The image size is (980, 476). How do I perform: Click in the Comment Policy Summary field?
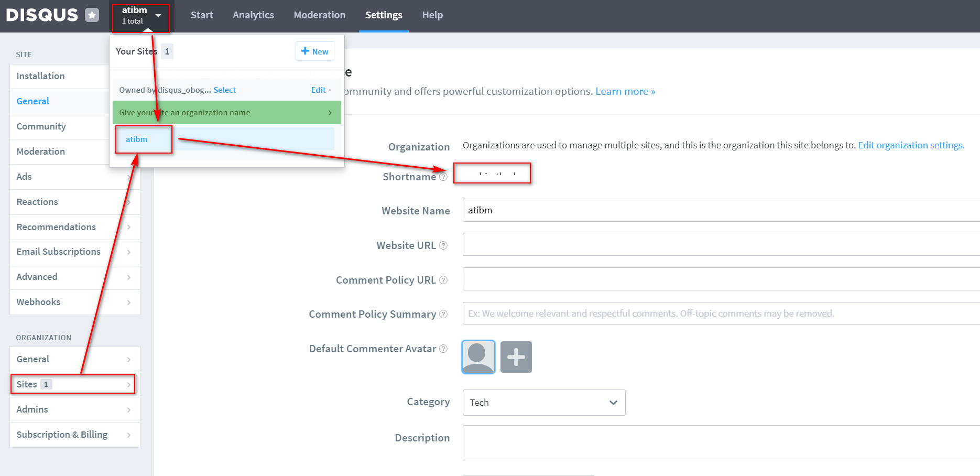click(x=721, y=313)
